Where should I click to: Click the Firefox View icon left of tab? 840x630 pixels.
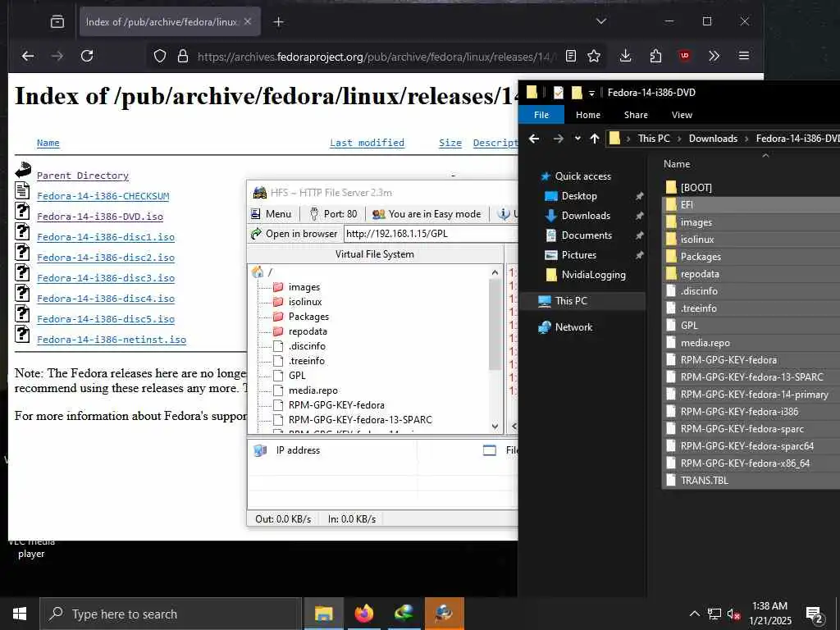tap(57, 21)
